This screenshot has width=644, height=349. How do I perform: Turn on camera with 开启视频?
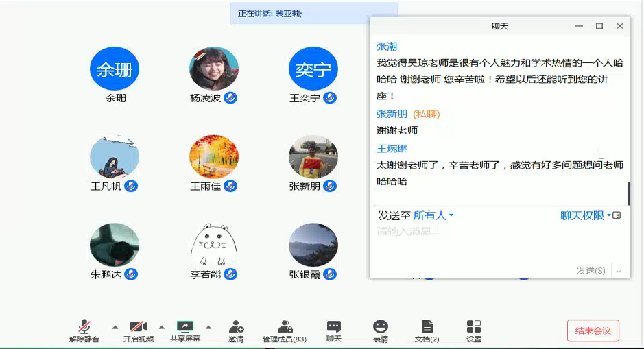click(139, 327)
